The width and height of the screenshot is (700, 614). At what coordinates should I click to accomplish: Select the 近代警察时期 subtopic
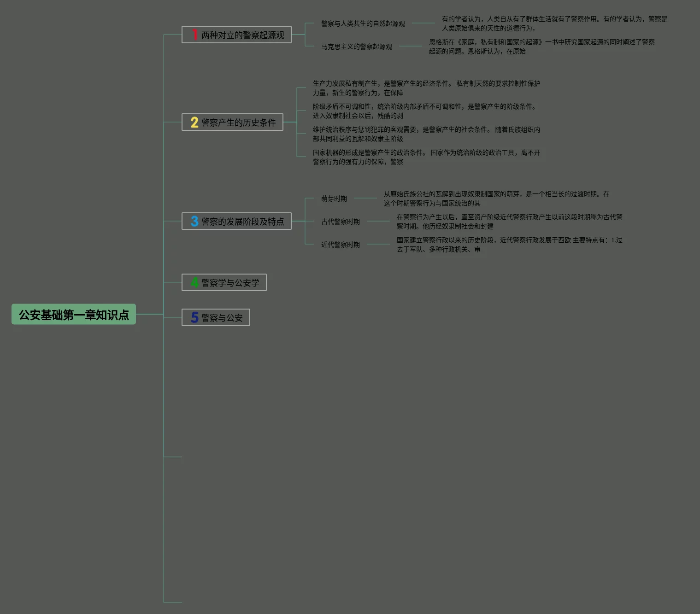pyautogui.click(x=340, y=245)
